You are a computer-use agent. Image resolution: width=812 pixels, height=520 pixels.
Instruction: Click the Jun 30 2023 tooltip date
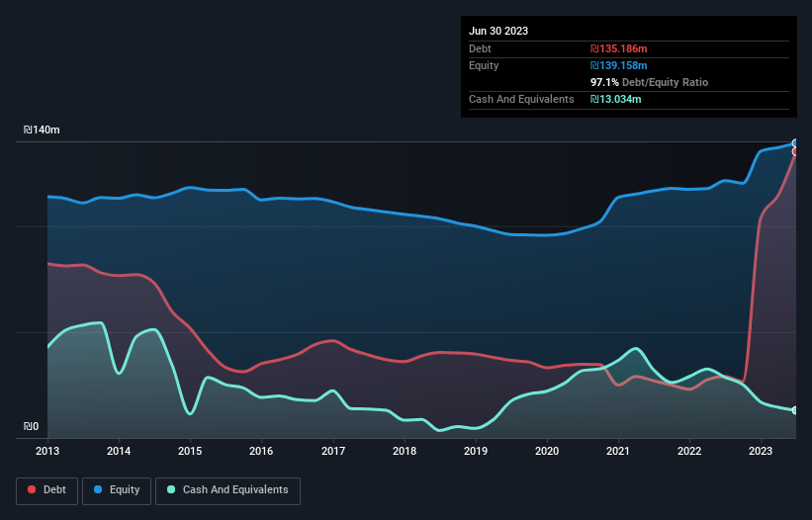(498, 31)
